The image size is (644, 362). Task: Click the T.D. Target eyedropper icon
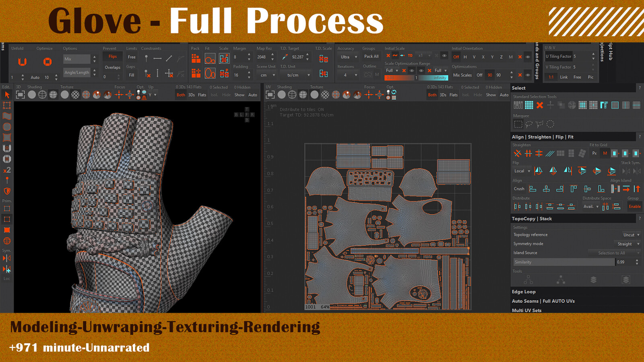285,57
